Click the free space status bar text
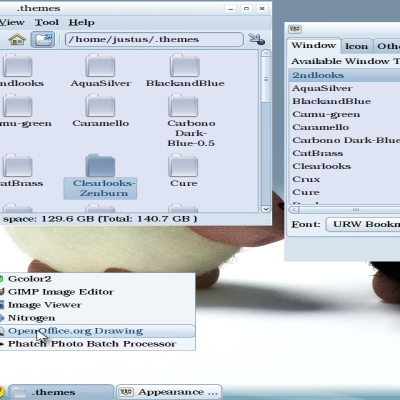Screen dimensions: 400x400 pos(100,219)
